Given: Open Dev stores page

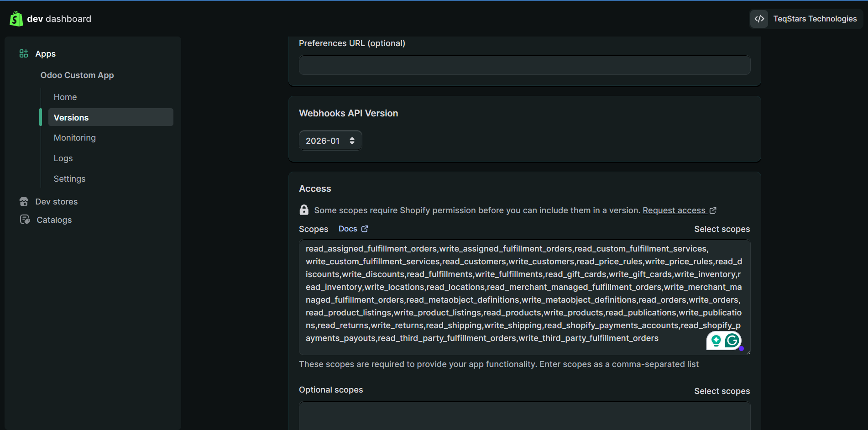Looking at the screenshot, I should point(57,201).
